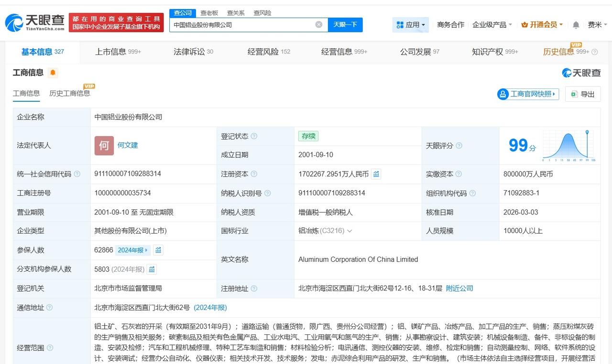
Task: Switch to the 知识产权 tab
Action: pos(494,52)
